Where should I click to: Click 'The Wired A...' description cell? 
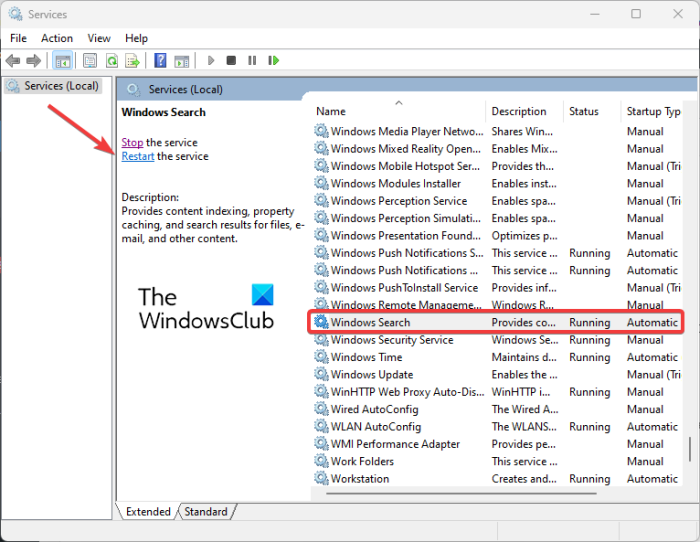(525, 409)
